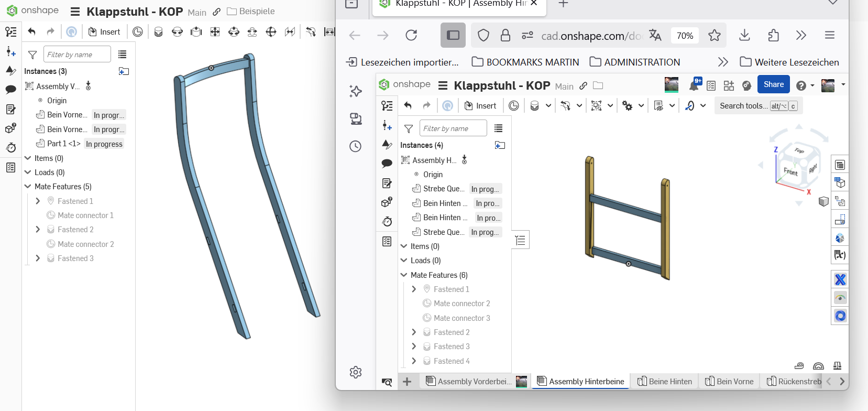Open the App Store grid icon
This screenshot has height=411, width=868.
pos(729,85)
